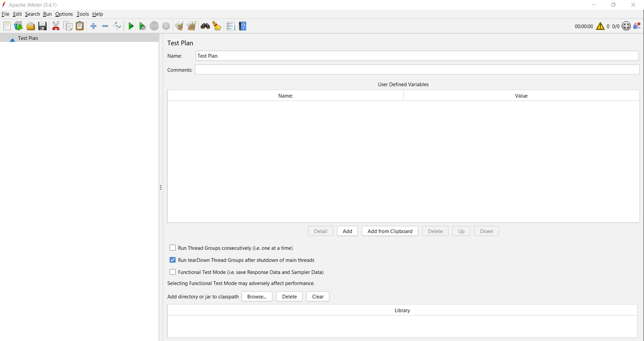Open Search with binoculars icon
Viewport: 644px width, 341px height.
pyautogui.click(x=205, y=26)
